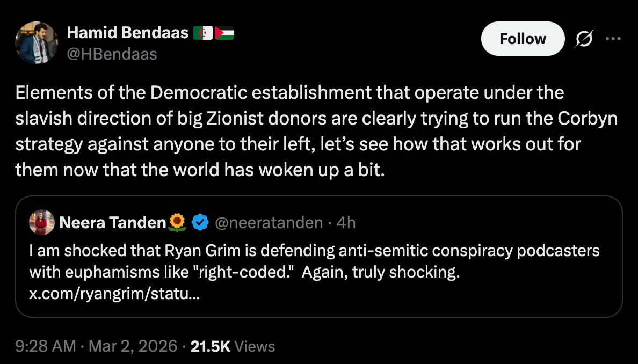
Task: Click the Follow button
Action: tap(523, 39)
